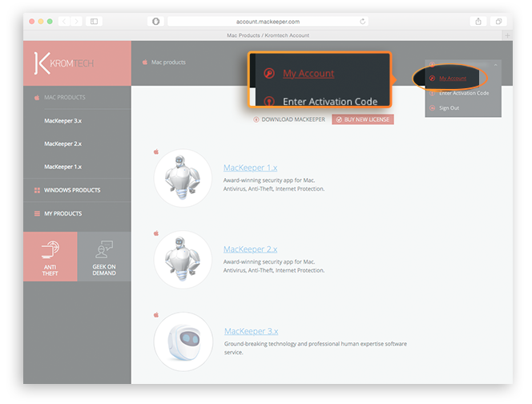Open the MacKeeper 2.x product link
The width and height of the screenshot is (532, 404).
pyautogui.click(x=250, y=249)
